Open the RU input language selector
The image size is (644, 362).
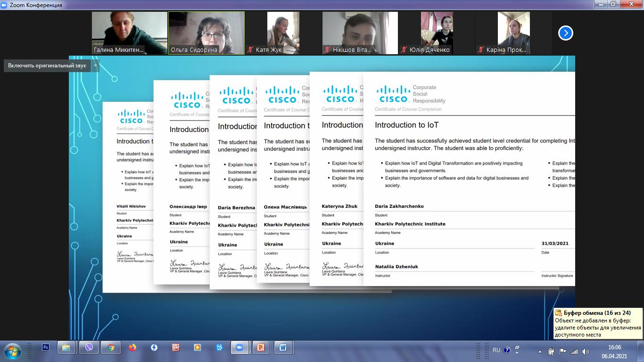tap(496, 350)
